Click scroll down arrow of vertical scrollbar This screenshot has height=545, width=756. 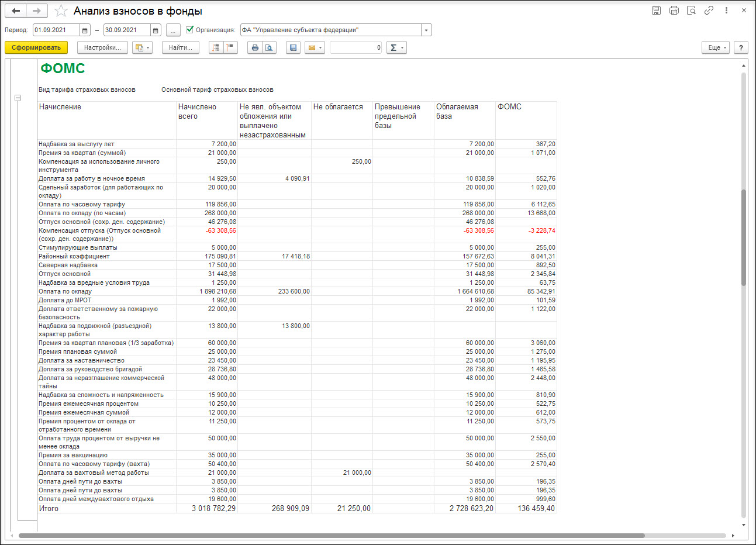pos(744,525)
